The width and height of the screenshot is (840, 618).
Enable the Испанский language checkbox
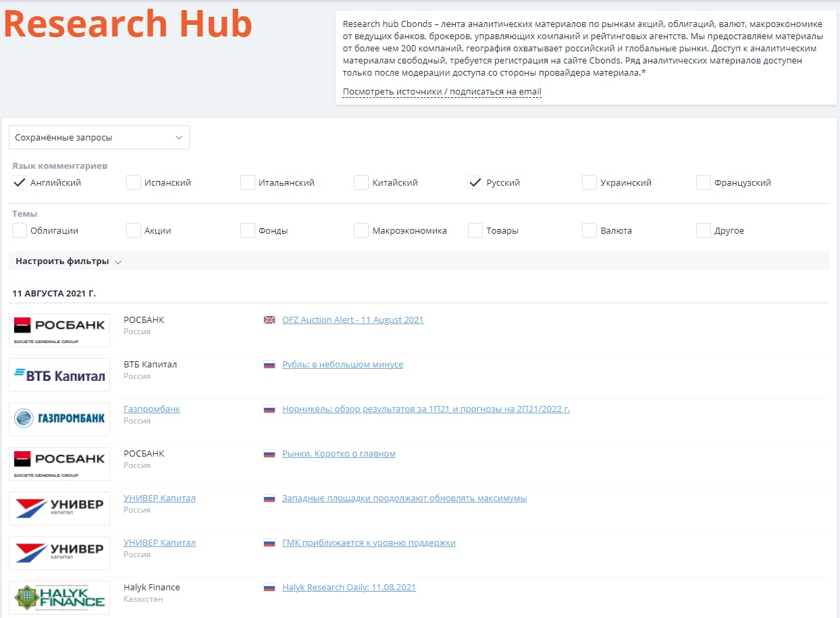134,182
